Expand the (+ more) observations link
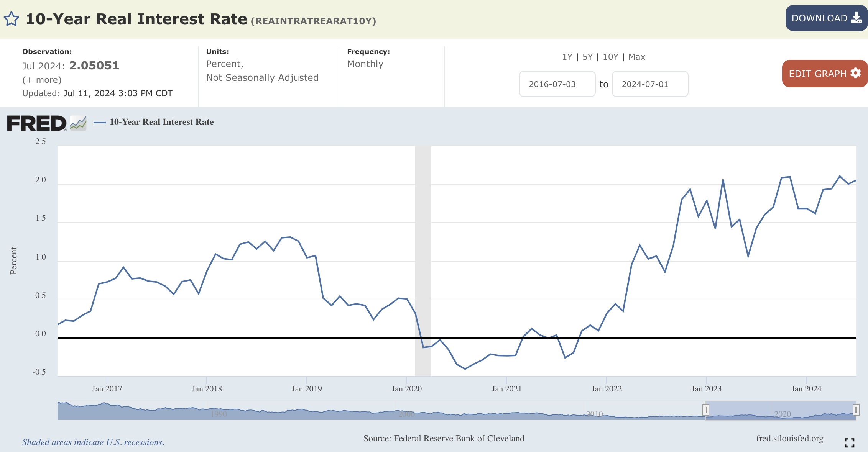Image resolution: width=868 pixels, height=452 pixels. (42, 80)
